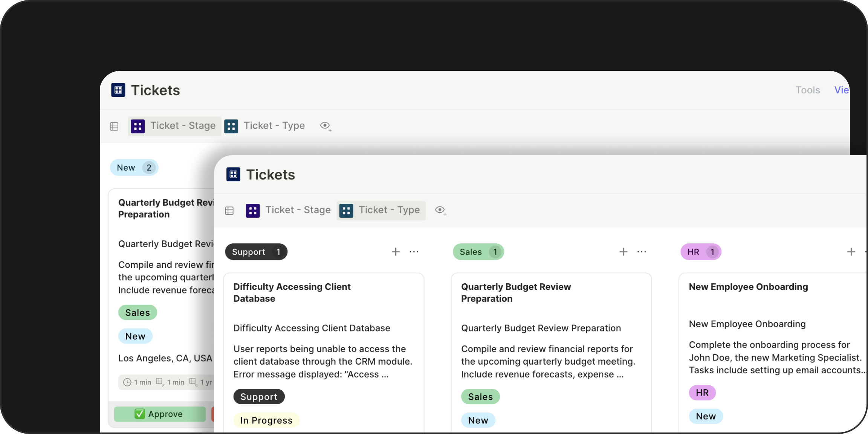The image size is (868, 434).
Task: Click the Tickets app icon in the header
Action: point(233,174)
